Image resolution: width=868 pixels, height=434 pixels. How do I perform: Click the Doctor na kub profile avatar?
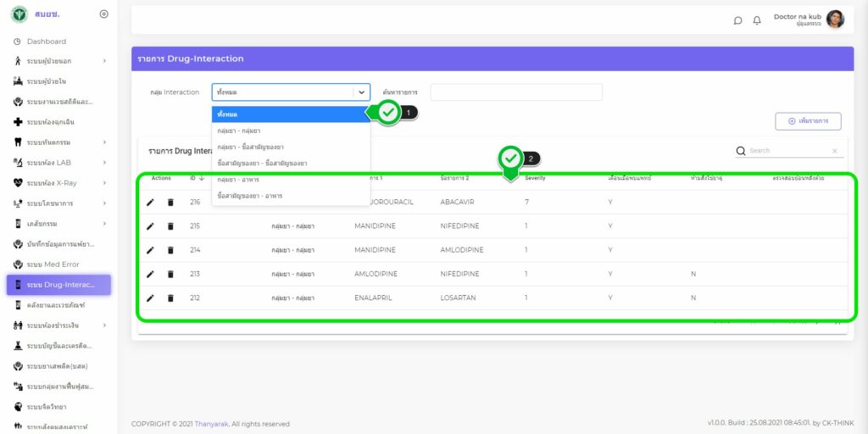tap(835, 19)
